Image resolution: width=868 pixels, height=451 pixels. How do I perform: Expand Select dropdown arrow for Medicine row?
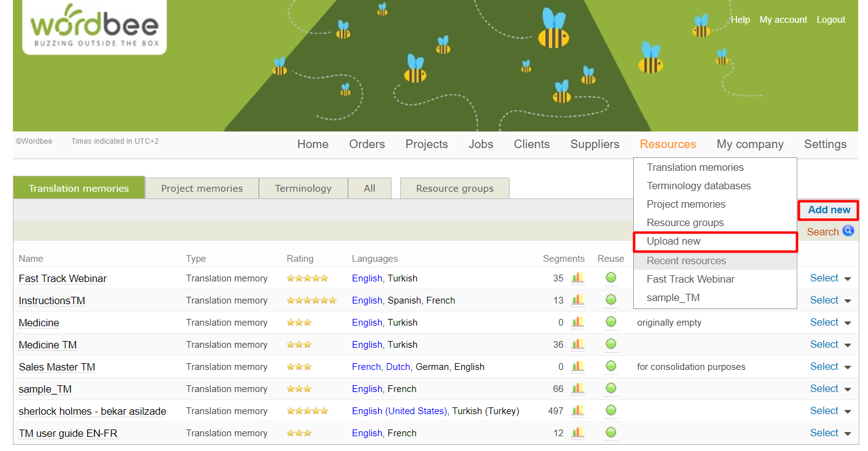(x=848, y=323)
